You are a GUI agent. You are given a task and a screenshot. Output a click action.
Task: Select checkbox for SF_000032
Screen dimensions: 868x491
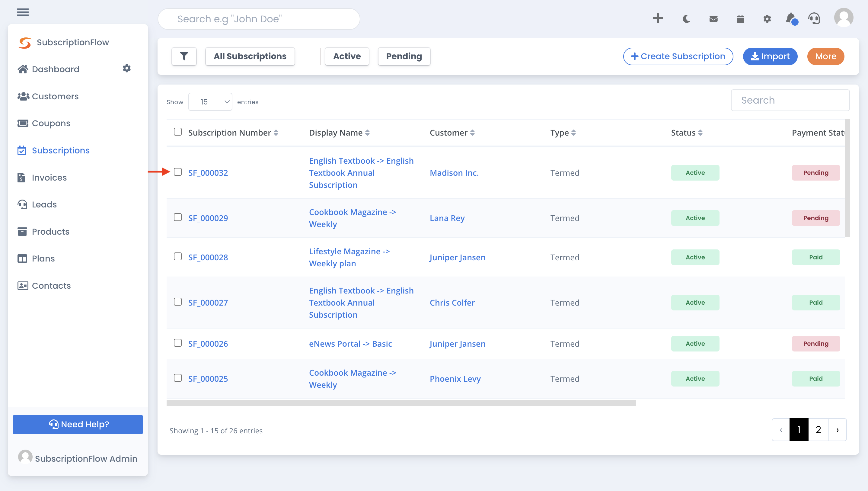point(177,172)
